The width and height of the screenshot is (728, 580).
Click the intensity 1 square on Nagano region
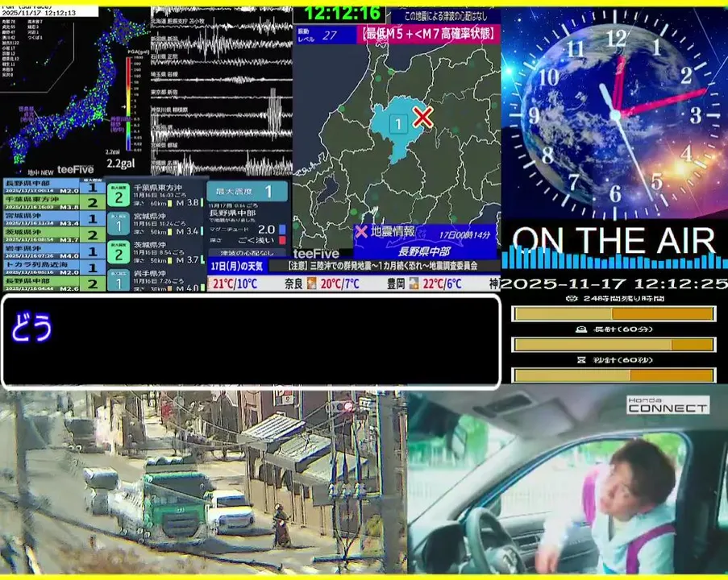pyautogui.click(x=398, y=124)
